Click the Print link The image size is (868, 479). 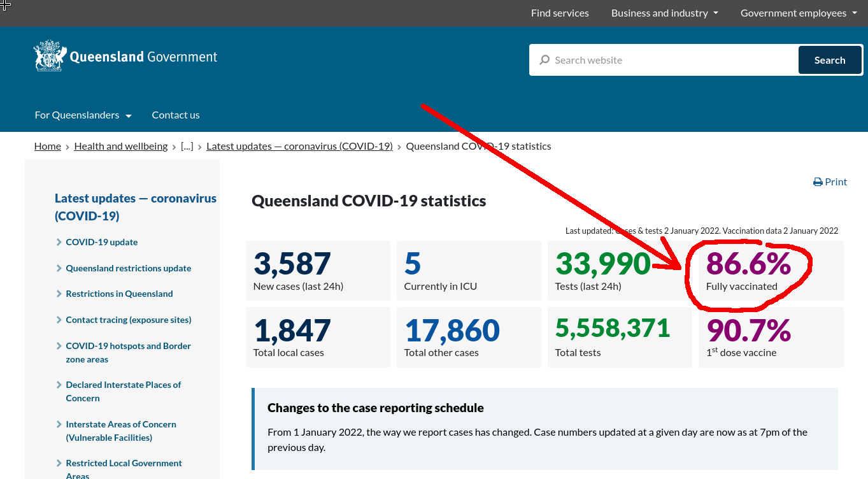coord(830,182)
